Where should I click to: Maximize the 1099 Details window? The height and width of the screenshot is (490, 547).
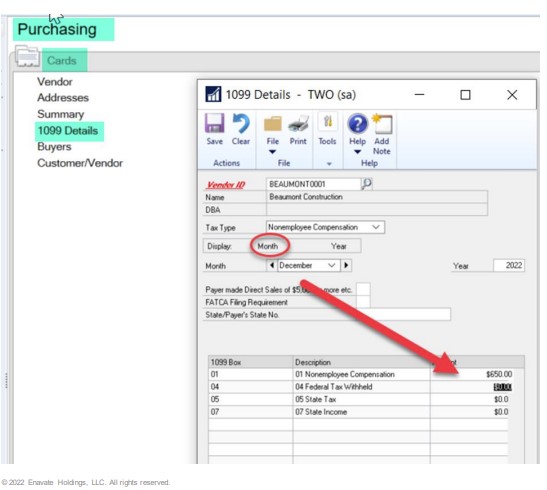click(465, 95)
